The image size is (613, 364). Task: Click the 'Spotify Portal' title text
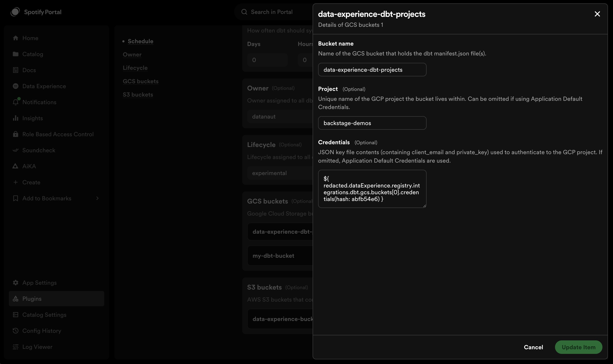click(x=43, y=12)
